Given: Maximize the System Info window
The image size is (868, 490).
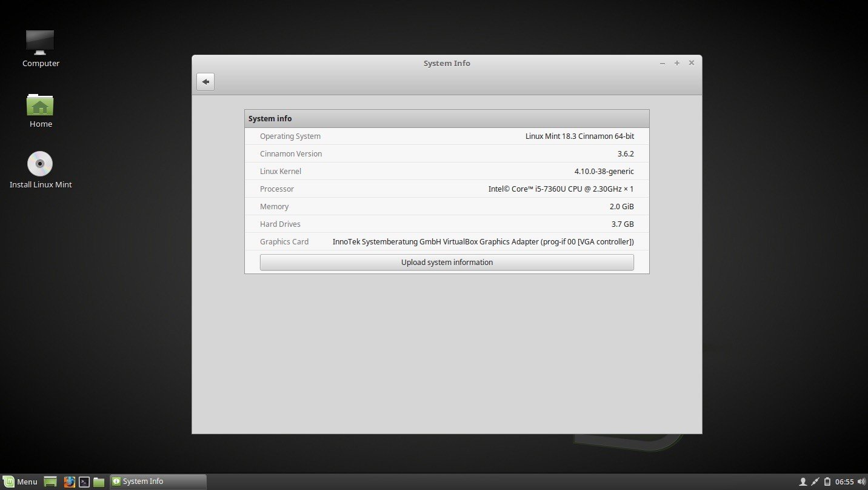Looking at the screenshot, I should (677, 63).
